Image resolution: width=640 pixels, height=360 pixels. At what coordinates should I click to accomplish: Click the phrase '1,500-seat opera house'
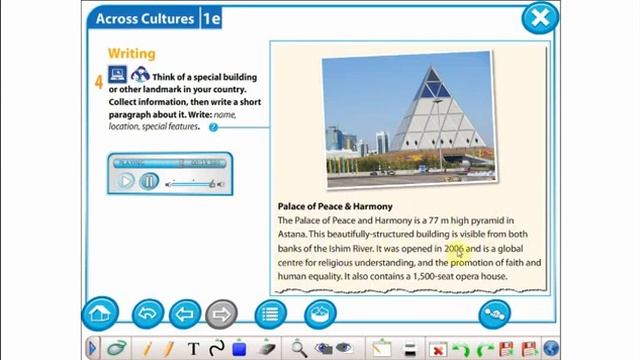tap(460, 276)
